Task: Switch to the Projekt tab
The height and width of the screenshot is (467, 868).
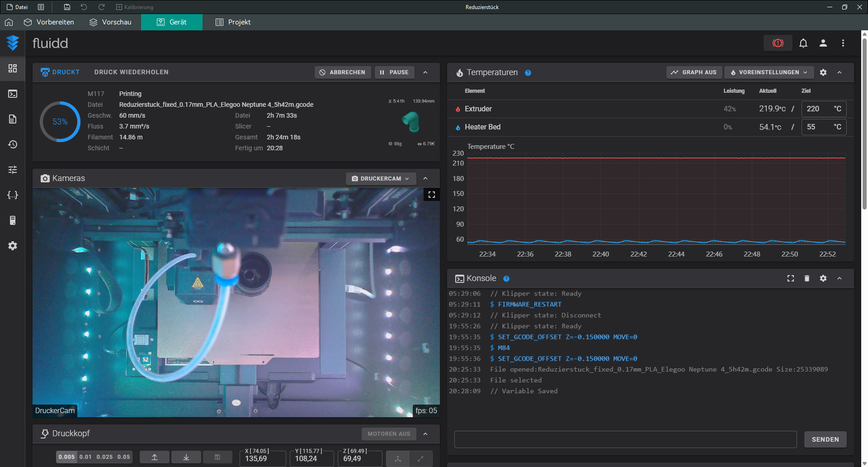Action: tap(233, 22)
